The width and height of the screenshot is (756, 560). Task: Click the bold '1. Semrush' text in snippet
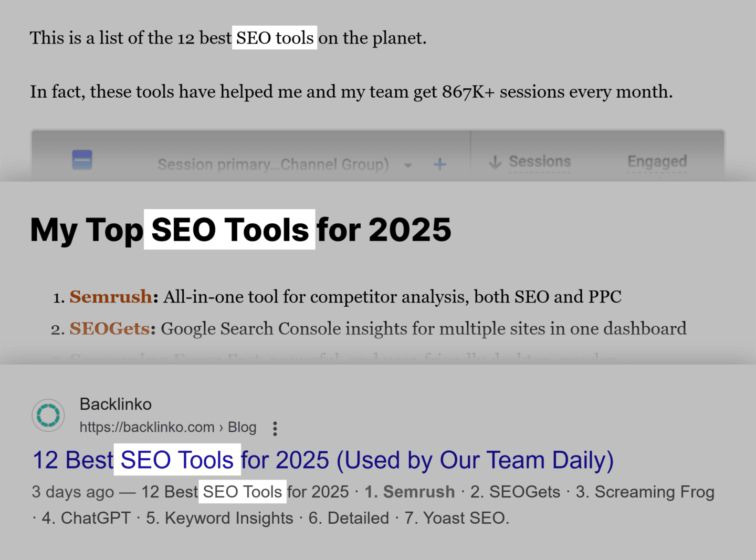click(x=409, y=492)
